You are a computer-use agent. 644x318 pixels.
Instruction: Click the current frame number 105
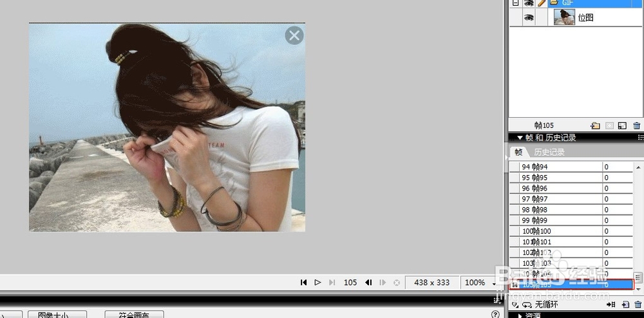350,283
